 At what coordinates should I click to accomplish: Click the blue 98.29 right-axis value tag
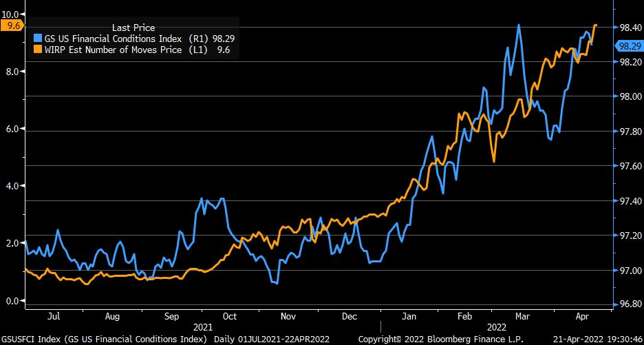click(630, 46)
